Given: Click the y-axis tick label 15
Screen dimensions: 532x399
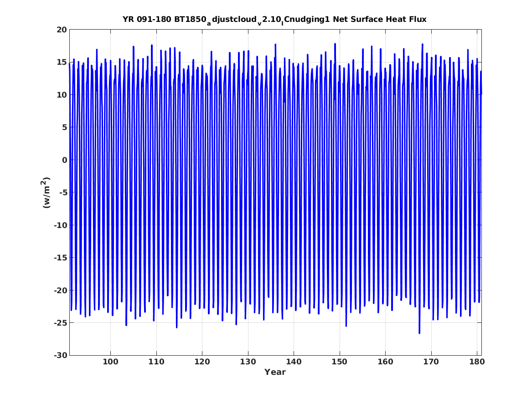Looking at the screenshot, I should pyautogui.click(x=62, y=62).
